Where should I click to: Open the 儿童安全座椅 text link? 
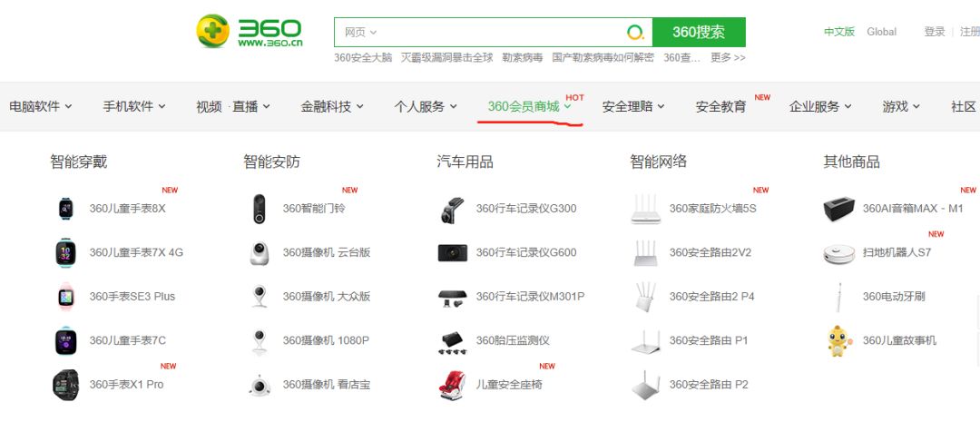pyautogui.click(x=509, y=385)
